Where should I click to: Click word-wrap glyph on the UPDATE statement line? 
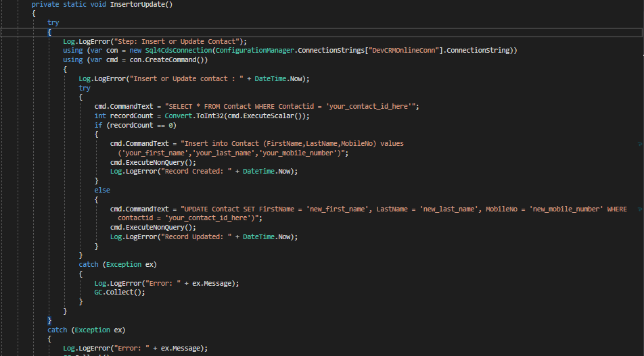pos(639,209)
